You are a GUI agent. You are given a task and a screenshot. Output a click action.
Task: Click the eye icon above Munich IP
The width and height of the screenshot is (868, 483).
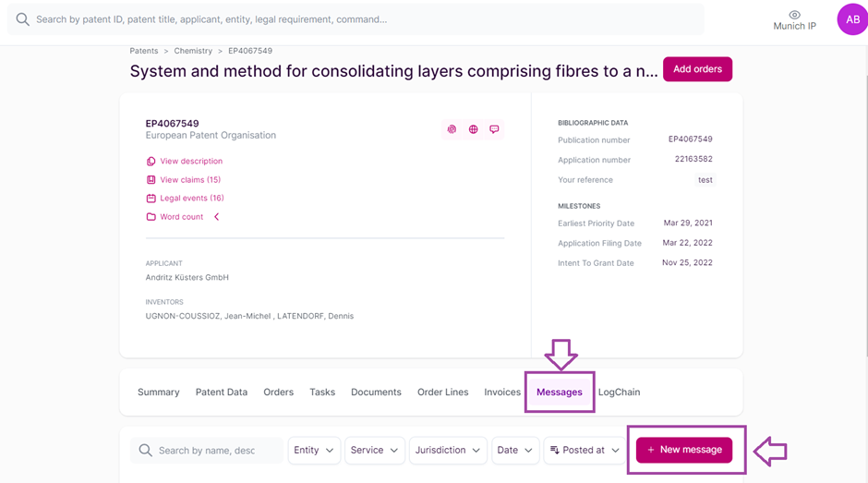(x=794, y=15)
